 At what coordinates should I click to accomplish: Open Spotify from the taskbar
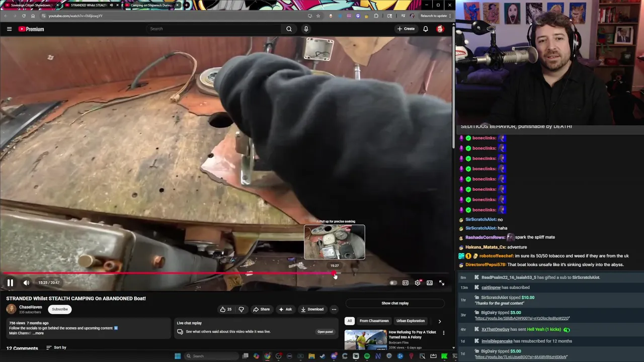coord(367,356)
